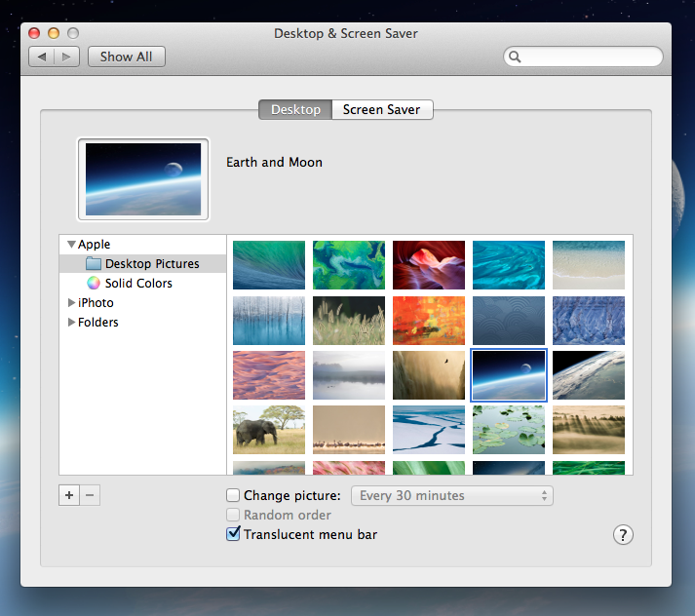Viewport: 695px width, 616px height.
Task: Open the Every 30 minutes dropdown
Action: [452, 495]
